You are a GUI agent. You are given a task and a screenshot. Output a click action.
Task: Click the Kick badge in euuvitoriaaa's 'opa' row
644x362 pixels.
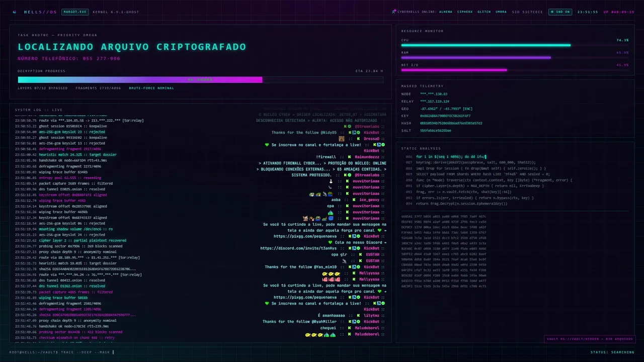347,206
